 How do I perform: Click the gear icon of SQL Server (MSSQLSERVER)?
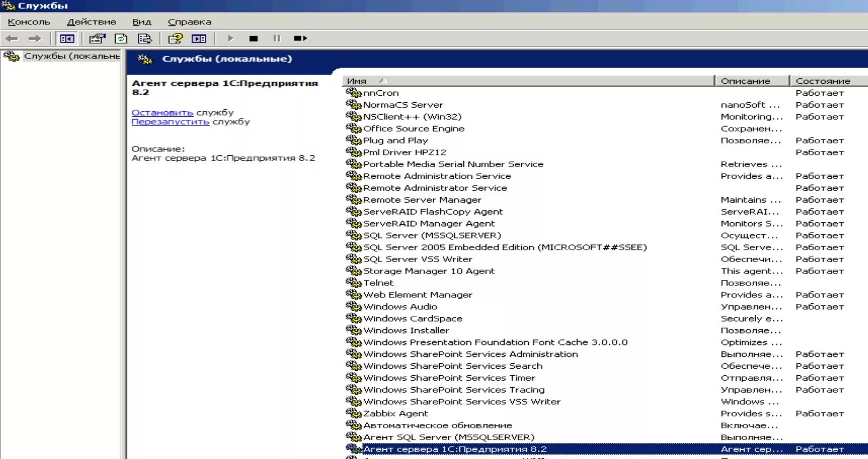coord(353,235)
